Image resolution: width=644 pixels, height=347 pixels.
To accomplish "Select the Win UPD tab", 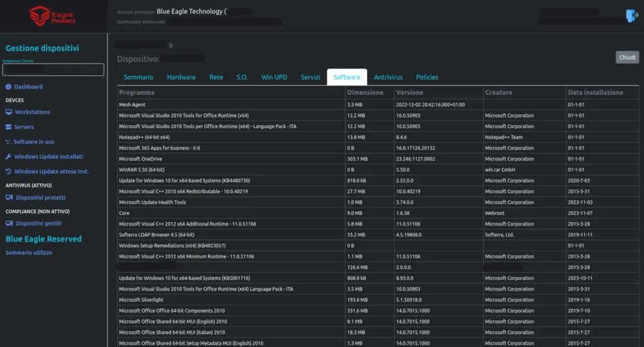I will click(x=274, y=77).
